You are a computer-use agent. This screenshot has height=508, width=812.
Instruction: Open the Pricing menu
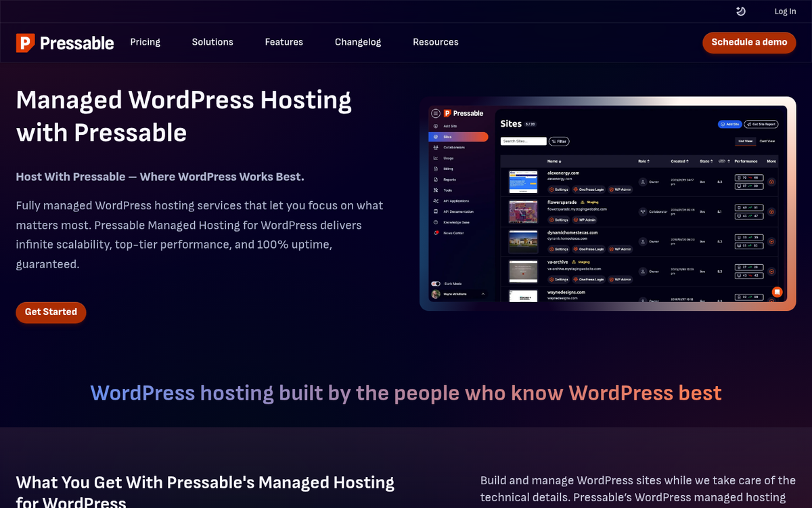[145, 42]
